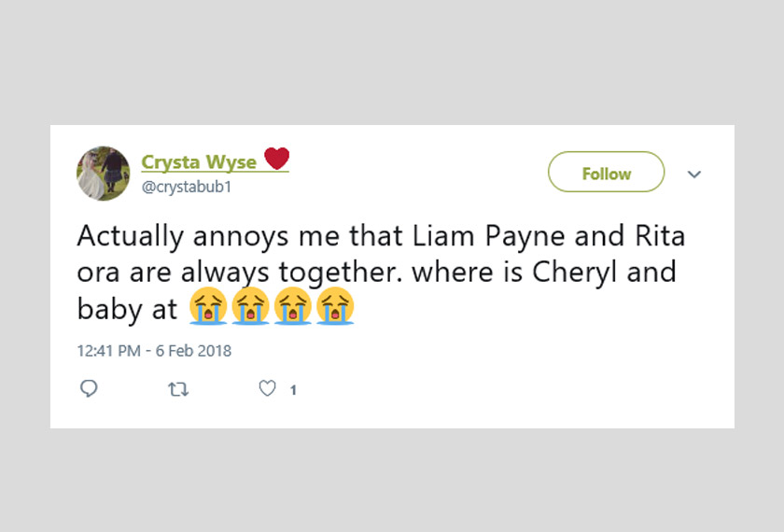The height and width of the screenshot is (532, 784).
Task: Reply to the tweet via speech bubble icon
Action: click(90, 389)
